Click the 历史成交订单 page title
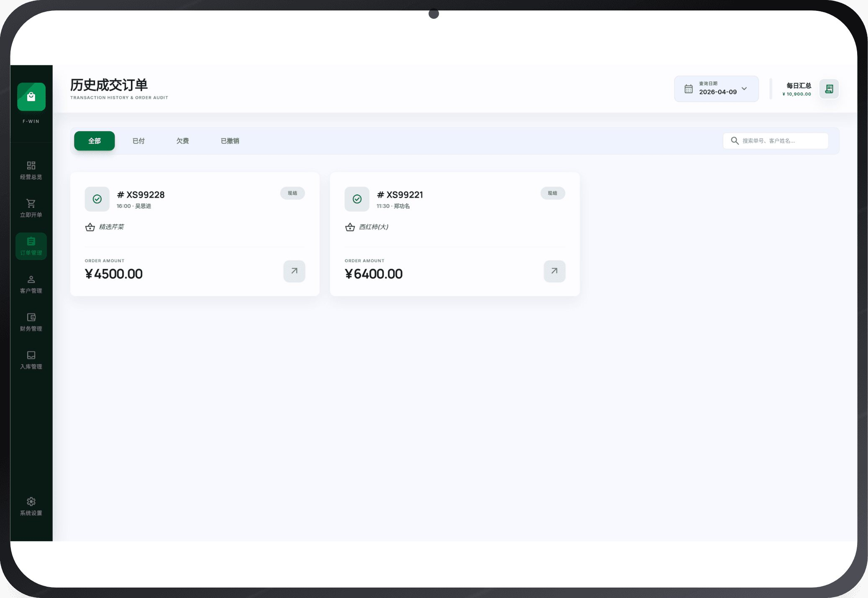 109,85
